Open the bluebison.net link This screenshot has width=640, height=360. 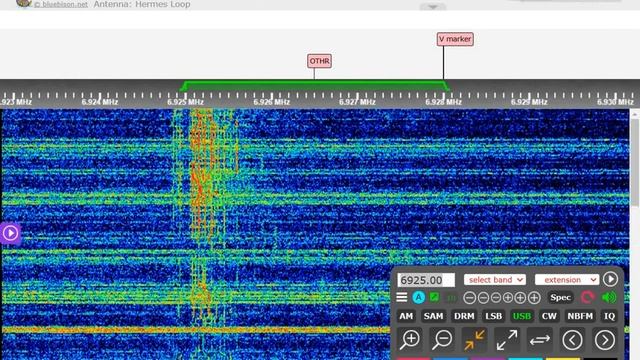click(x=60, y=4)
